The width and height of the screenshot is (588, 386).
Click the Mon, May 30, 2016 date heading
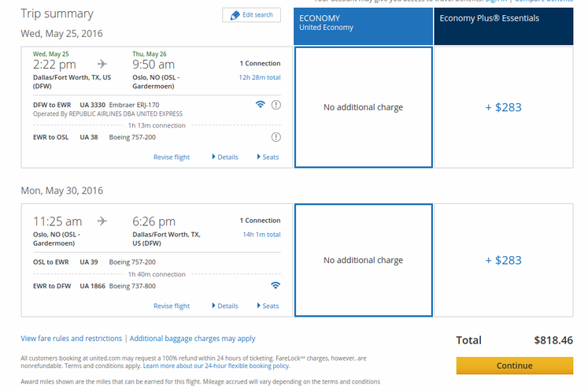click(x=62, y=191)
